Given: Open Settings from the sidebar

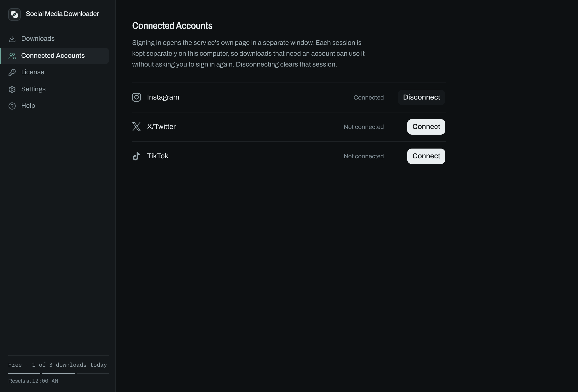Looking at the screenshot, I should tap(55, 89).
